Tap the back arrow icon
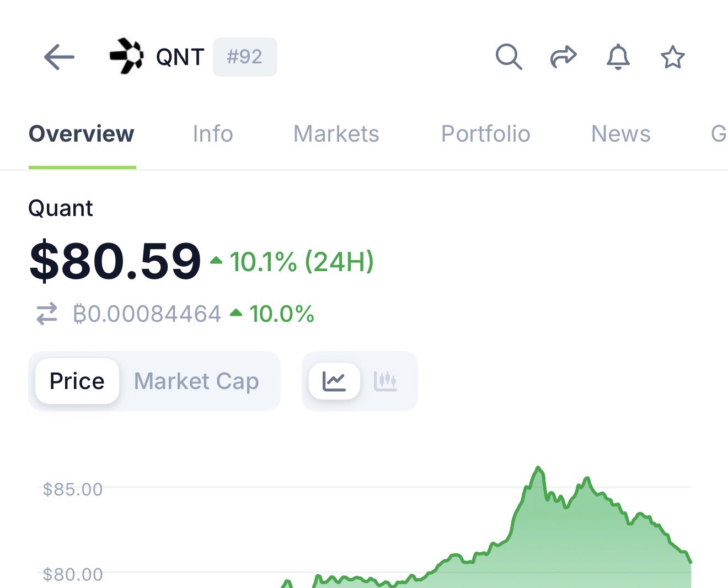 point(59,57)
